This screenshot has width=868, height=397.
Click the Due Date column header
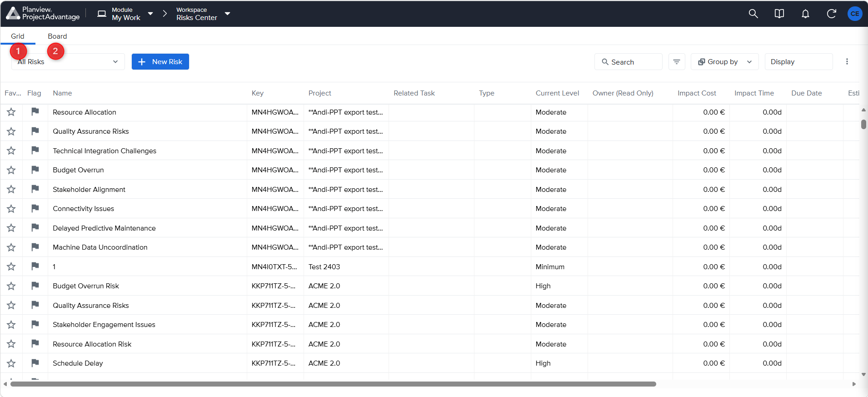pos(807,93)
